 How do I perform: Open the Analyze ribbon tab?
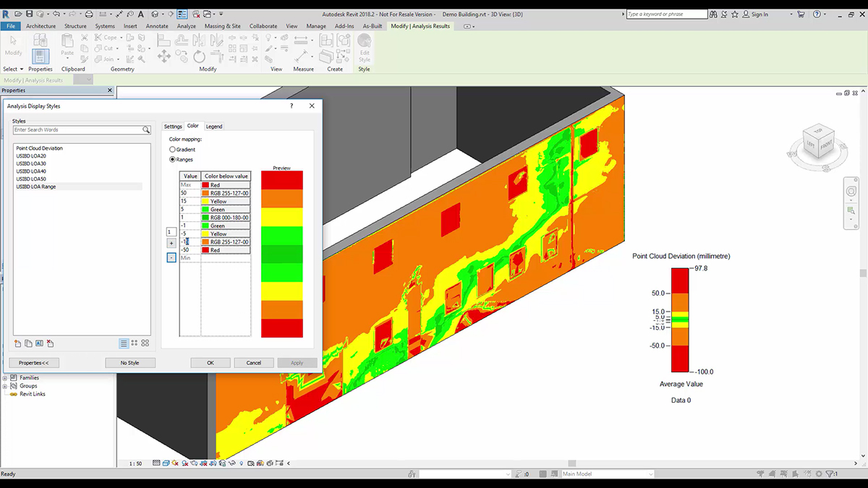pos(187,26)
